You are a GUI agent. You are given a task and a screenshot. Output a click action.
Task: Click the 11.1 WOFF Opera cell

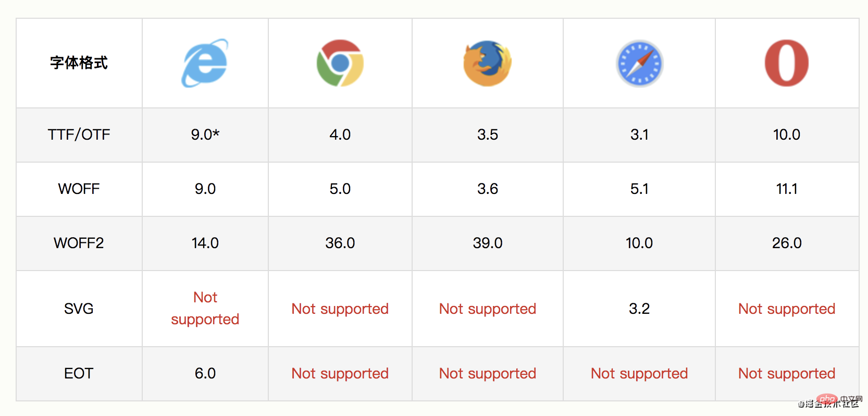787,189
